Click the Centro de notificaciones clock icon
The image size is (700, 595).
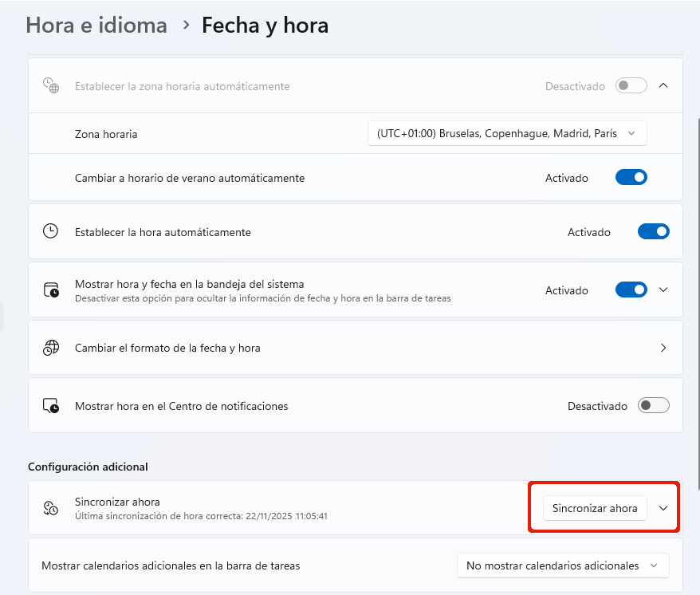click(x=51, y=406)
